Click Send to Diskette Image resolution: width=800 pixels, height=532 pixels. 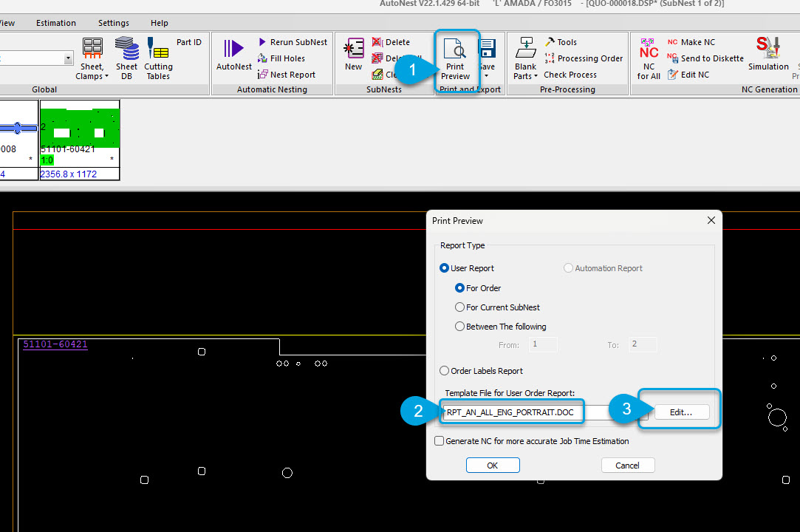point(705,58)
